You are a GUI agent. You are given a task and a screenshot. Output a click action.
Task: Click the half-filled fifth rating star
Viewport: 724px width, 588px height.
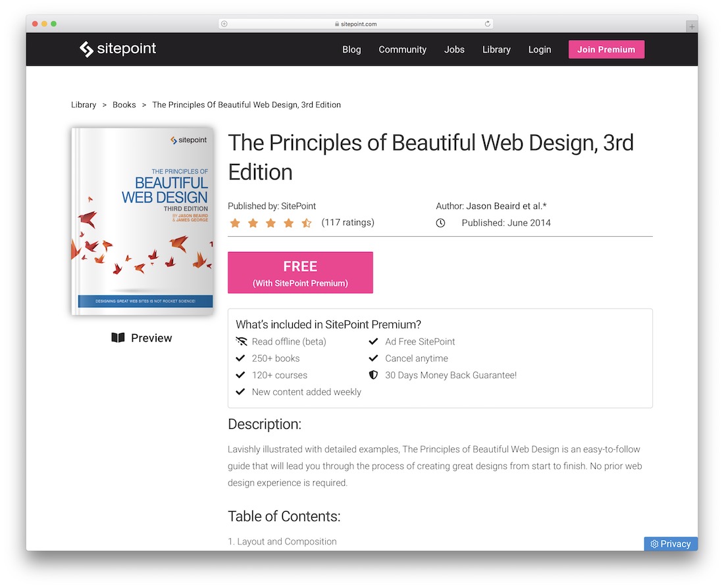(x=307, y=224)
